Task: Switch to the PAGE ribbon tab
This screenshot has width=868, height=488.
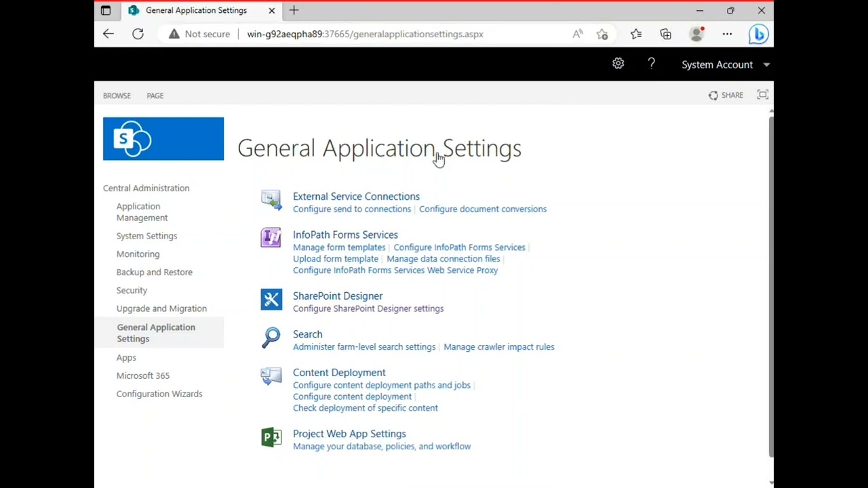Action: pyautogui.click(x=155, y=96)
